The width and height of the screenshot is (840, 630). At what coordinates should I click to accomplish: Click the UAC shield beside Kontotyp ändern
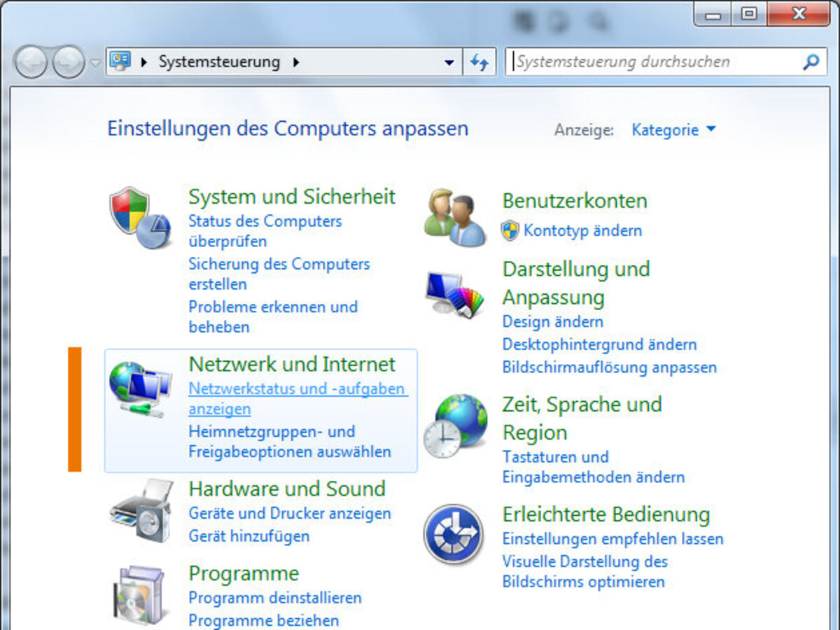[x=510, y=230]
